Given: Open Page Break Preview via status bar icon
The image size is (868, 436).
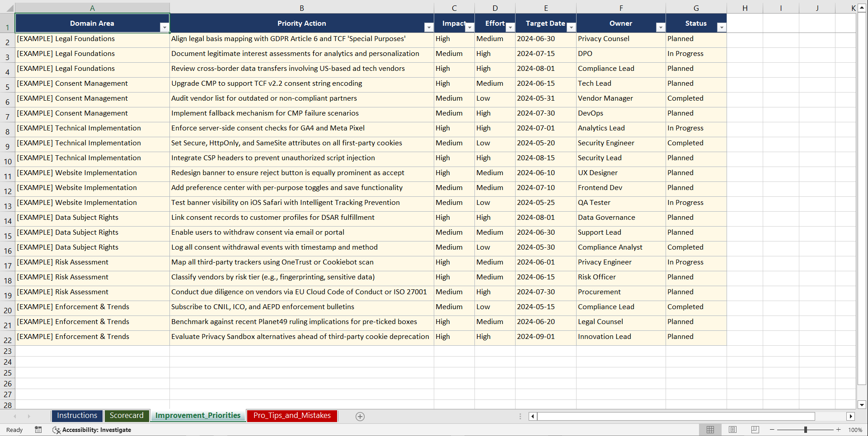Looking at the screenshot, I should coord(755,429).
